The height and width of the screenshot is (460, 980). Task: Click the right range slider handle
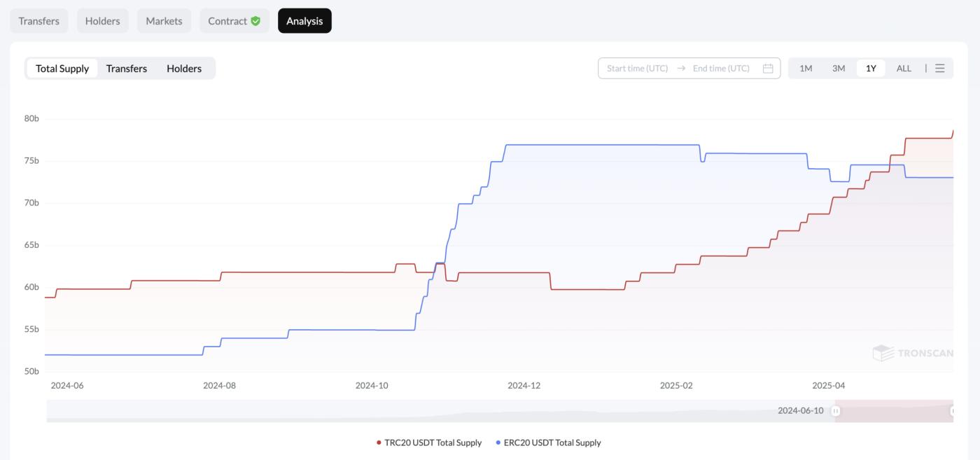tap(953, 411)
